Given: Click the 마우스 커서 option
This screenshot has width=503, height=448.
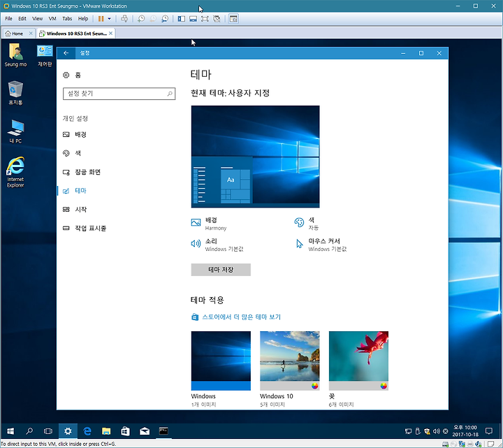Looking at the screenshot, I should coord(321,245).
